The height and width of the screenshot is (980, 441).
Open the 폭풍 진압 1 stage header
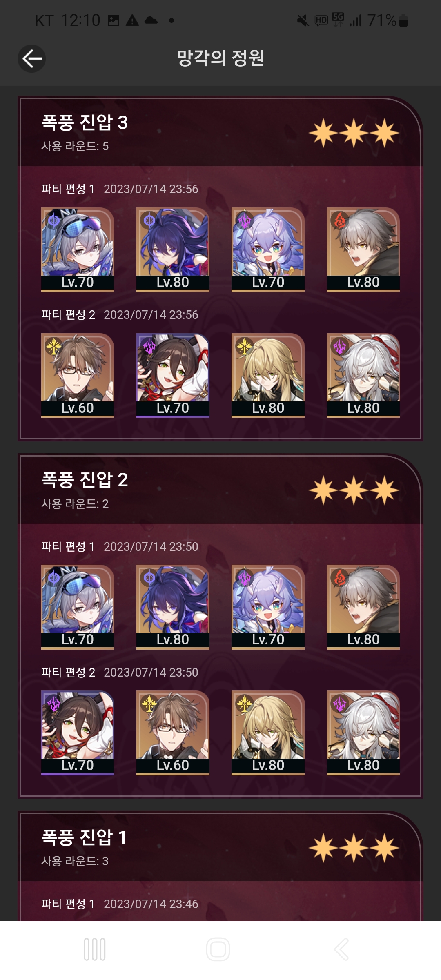[x=220, y=846]
